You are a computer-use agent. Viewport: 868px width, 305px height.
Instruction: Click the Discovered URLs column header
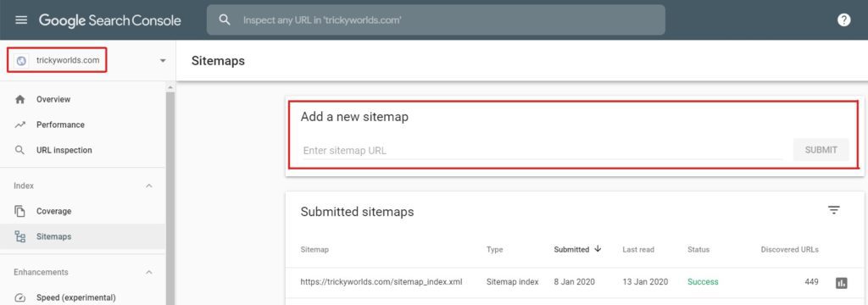(x=789, y=250)
